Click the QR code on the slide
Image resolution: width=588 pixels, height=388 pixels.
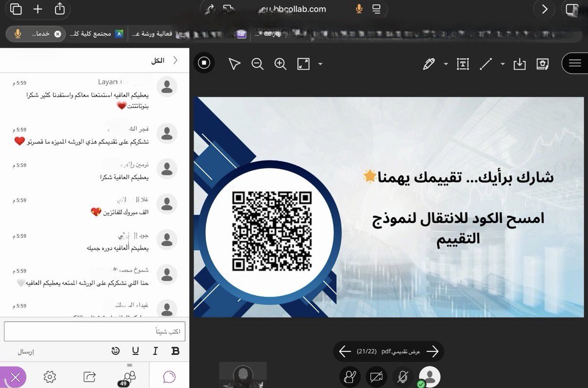click(272, 231)
